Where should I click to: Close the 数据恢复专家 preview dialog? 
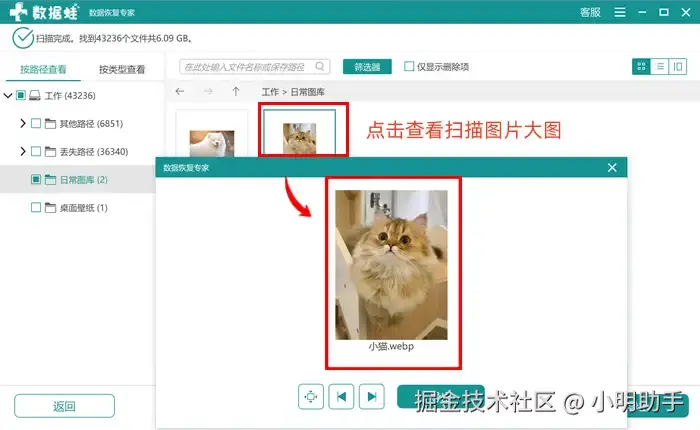612,167
